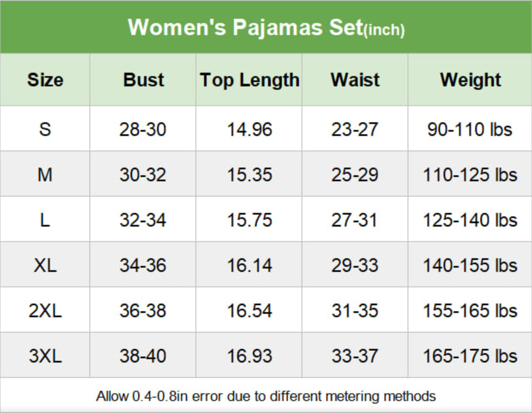
Task: Select the Weight column header
Action: [x=470, y=80]
